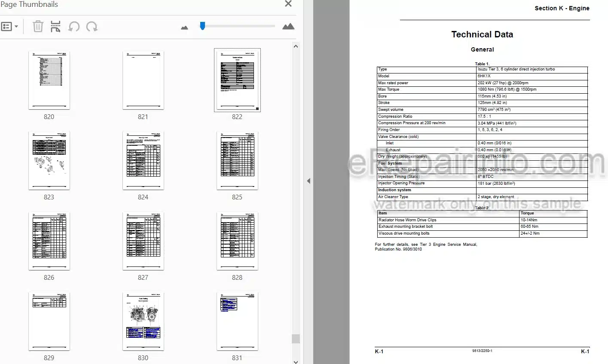Click the reduce thumbnail size icon
Screen dimensions: 608x364
coord(185,28)
